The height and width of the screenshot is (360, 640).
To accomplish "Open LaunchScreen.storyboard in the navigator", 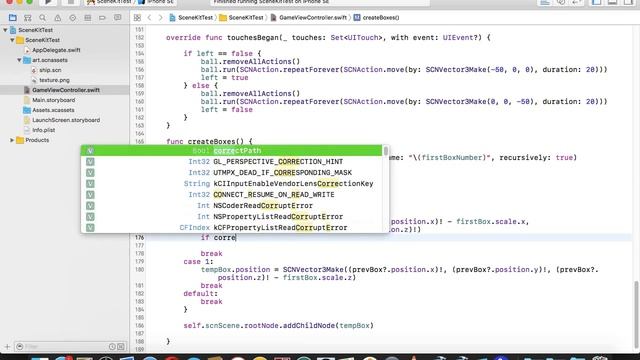I will tap(65, 120).
